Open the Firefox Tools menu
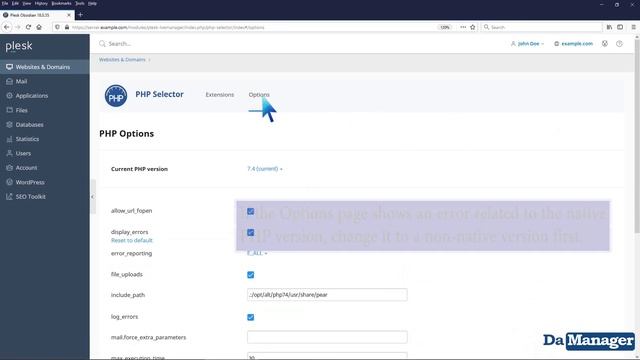The width and height of the screenshot is (640, 360). coord(80,3)
